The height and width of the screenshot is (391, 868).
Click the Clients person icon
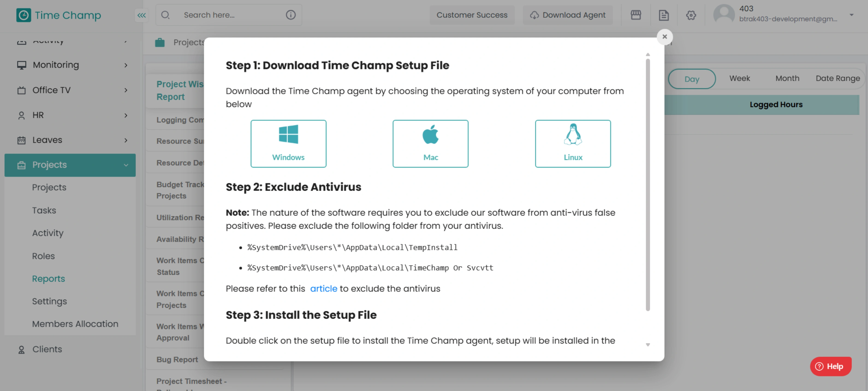tap(22, 350)
